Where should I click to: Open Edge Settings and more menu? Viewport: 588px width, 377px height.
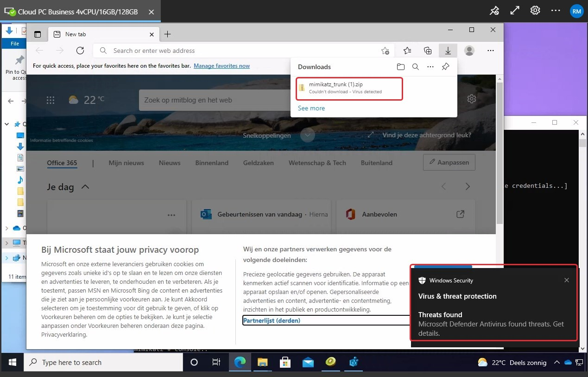pos(491,51)
